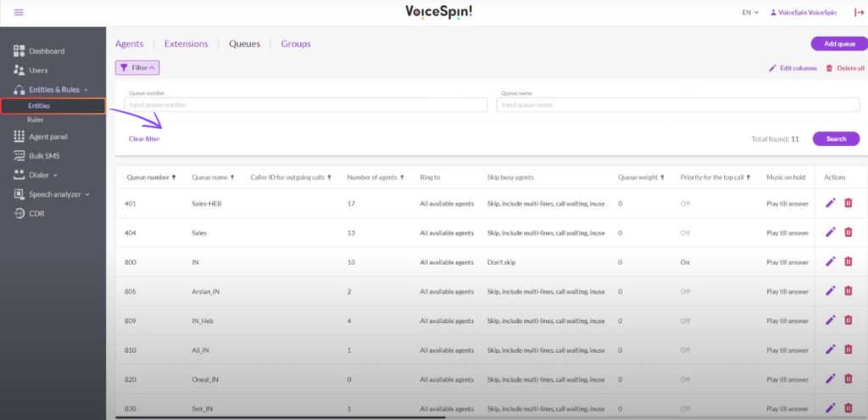Viewport: 868px width, 420px height.
Task: Go to Users in the sidebar
Action: 38,70
